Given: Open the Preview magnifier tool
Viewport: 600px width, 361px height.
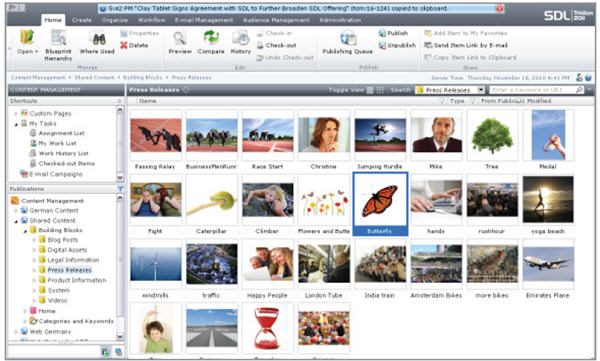Looking at the screenshot, I should click(179, 39).
